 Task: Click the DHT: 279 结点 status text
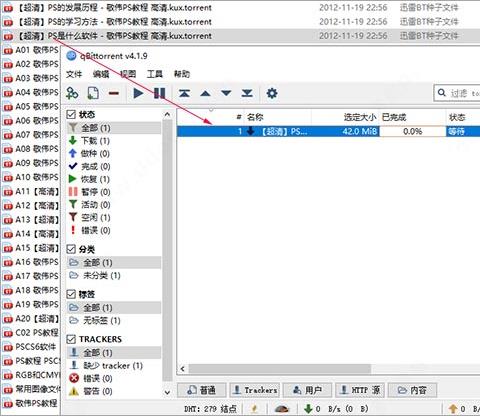210,409
